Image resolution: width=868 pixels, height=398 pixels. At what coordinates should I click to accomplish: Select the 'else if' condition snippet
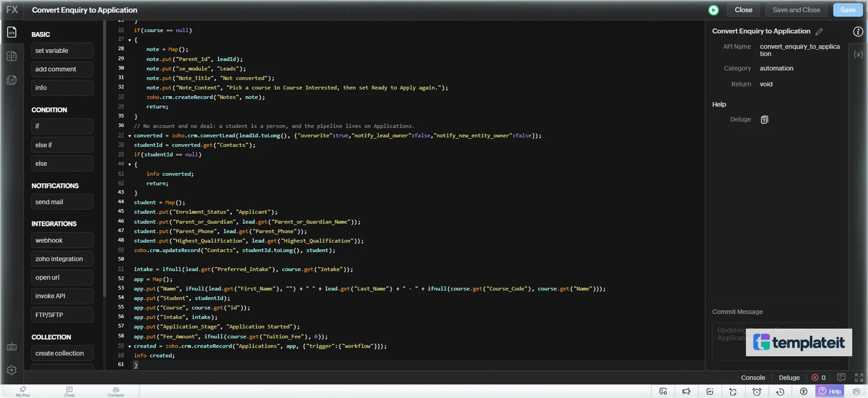pyautogui.click(x=62, y=145)
